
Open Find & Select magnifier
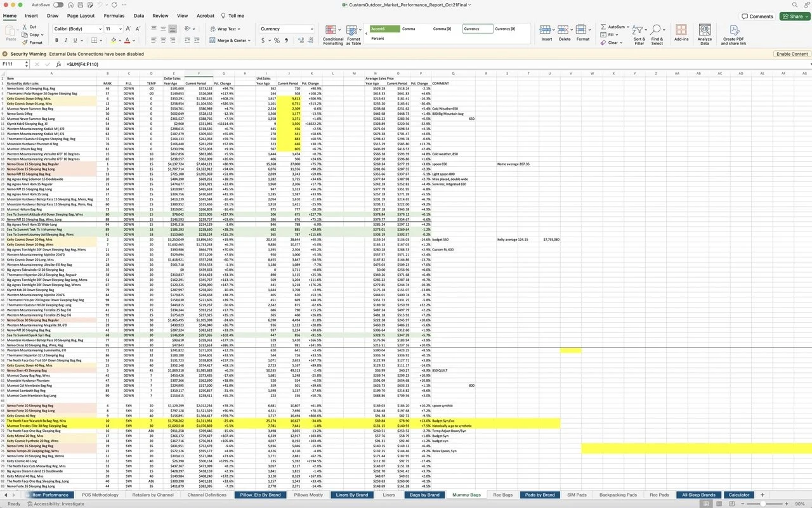click(657, 35)
